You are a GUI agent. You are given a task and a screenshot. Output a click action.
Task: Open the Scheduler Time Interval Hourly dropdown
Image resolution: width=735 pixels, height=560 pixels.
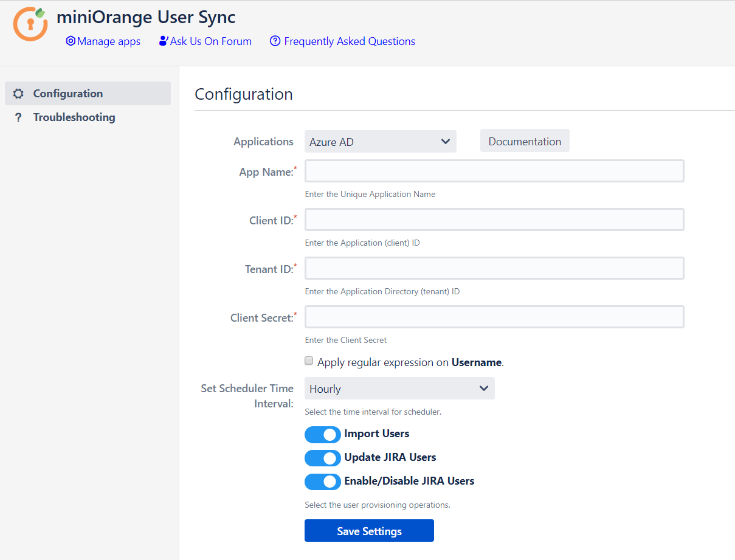(x=399, y=389)
